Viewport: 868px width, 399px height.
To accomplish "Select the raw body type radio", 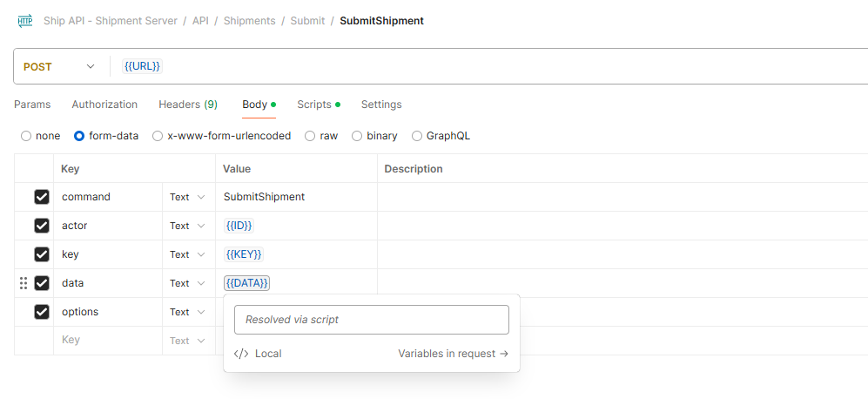I will click(x=310, y=136).
